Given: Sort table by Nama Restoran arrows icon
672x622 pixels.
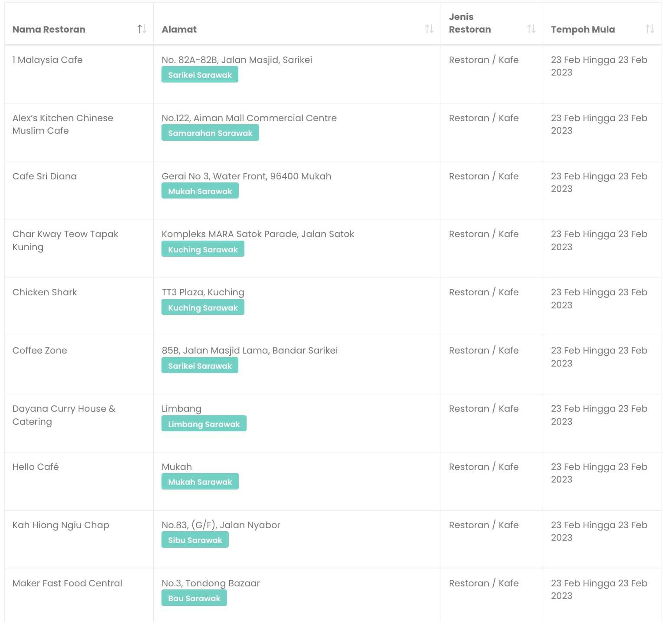Looking at the screenshot, I should point(142,29).
